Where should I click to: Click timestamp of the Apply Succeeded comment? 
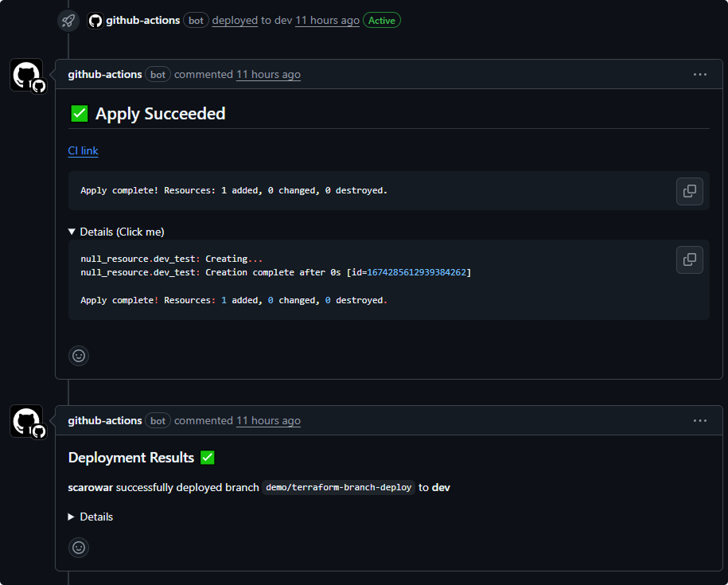click(x=268, y=74)
